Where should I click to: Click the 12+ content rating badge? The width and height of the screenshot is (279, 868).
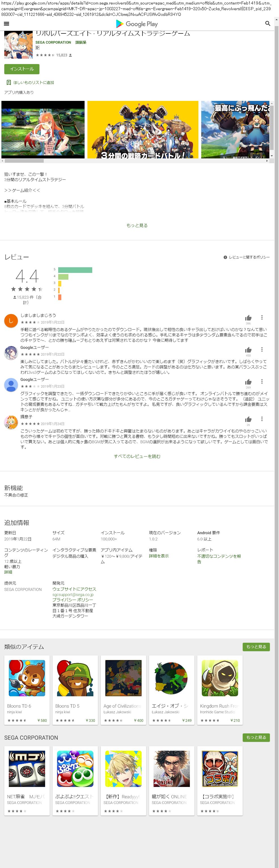pos(37,48)
